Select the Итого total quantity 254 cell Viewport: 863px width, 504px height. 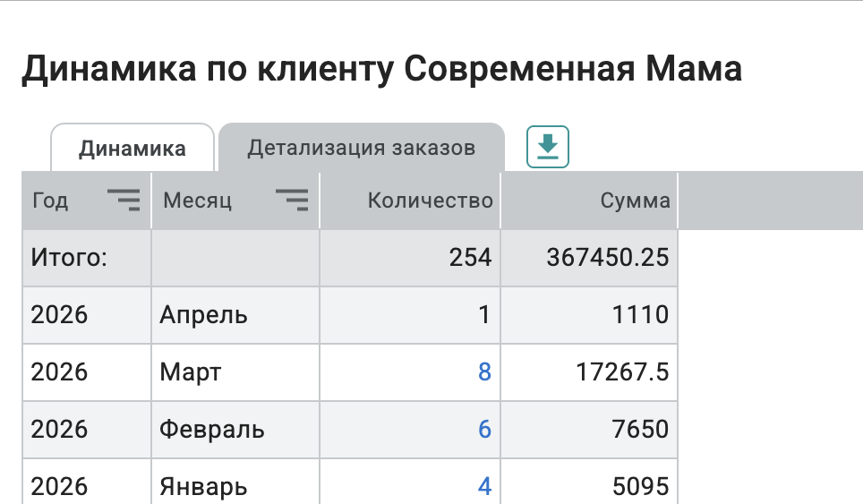[470, 259]
